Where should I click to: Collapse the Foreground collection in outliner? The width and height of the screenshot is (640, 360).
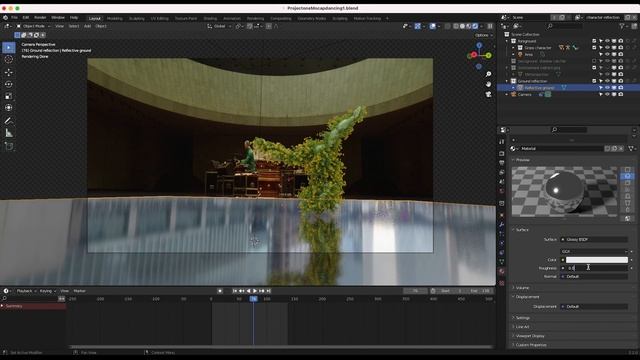[x=507, y=41]
